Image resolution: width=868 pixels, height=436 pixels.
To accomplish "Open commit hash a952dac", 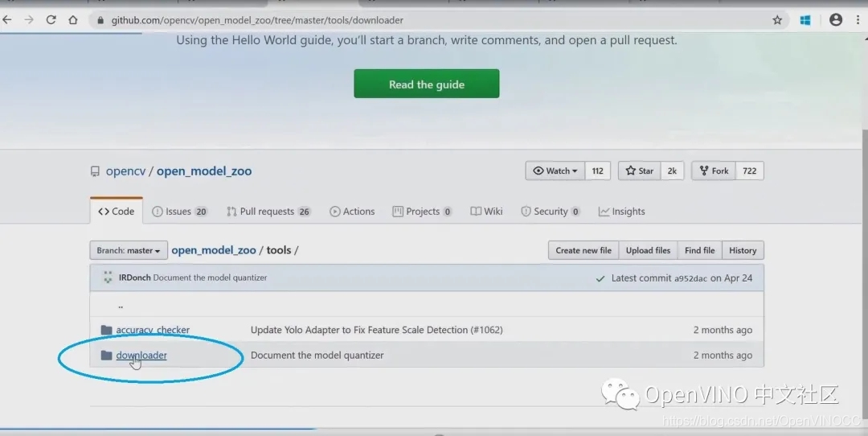I will pyautogui.click(x=690, y=278).
